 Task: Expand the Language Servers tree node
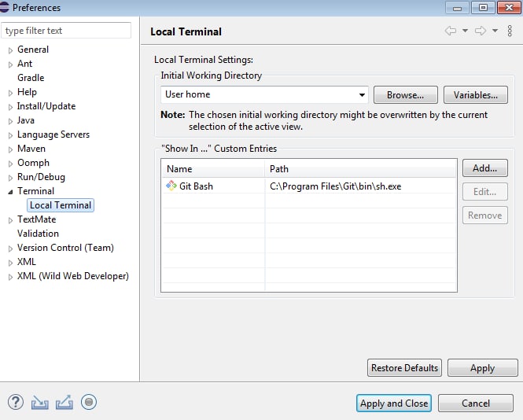[10, 135]
